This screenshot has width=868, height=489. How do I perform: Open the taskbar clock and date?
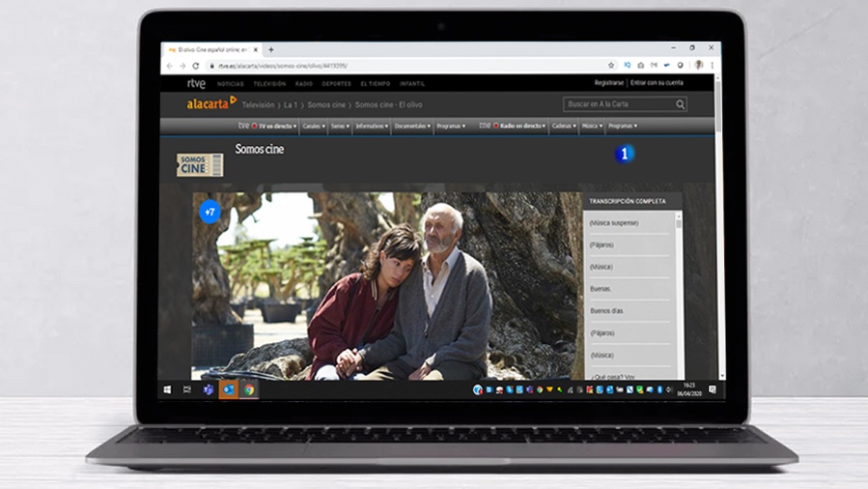tap(689, 389)
